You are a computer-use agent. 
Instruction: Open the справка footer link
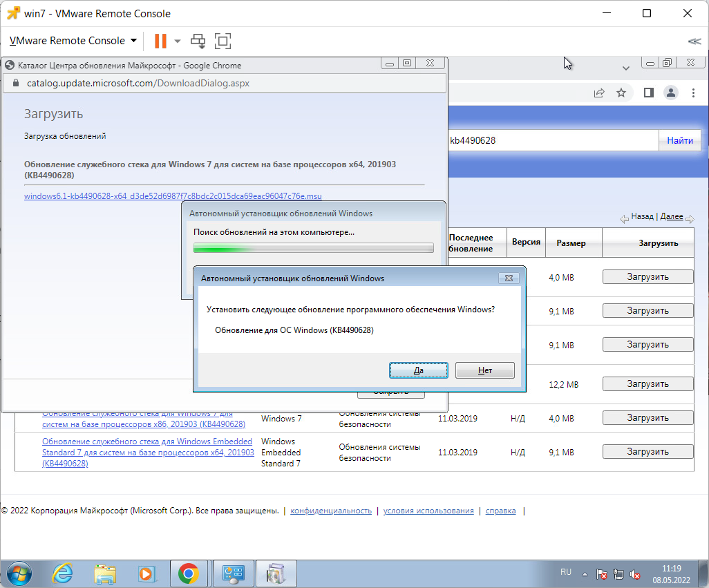[x=500, y=511]
